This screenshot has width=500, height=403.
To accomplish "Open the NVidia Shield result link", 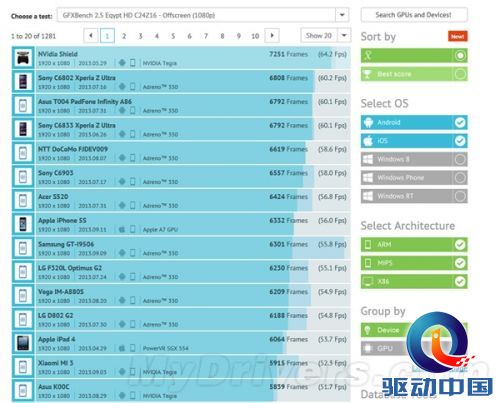I will (x=58, y=54).
